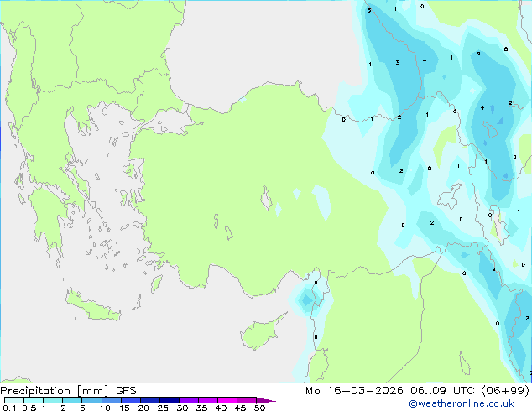
Task: Click the '10' legend scale label
Action: (105, 408)
